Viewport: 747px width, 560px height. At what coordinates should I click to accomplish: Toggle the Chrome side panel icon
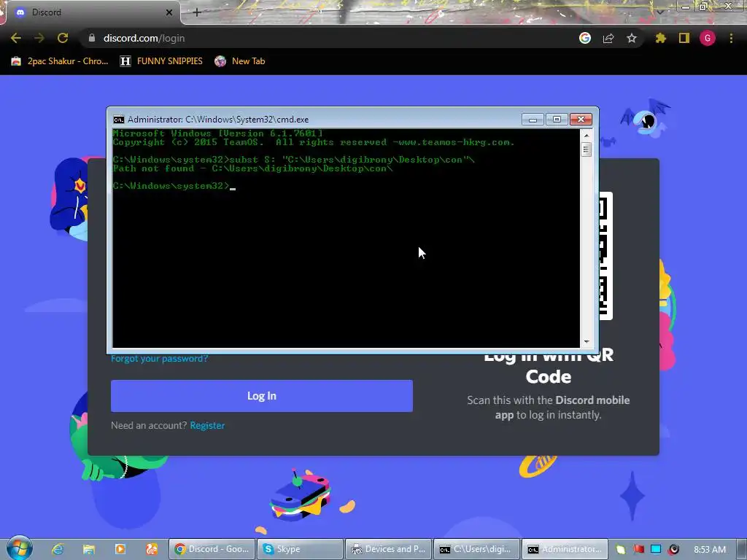pos(684,38)
